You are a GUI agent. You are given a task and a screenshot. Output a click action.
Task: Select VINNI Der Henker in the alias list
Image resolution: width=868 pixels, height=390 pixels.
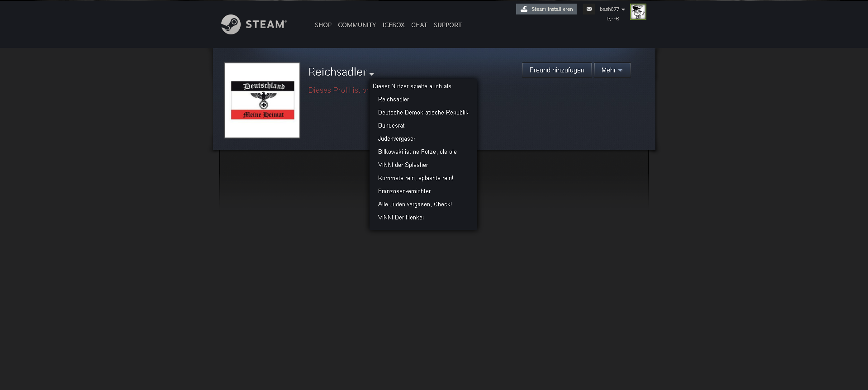401,217
